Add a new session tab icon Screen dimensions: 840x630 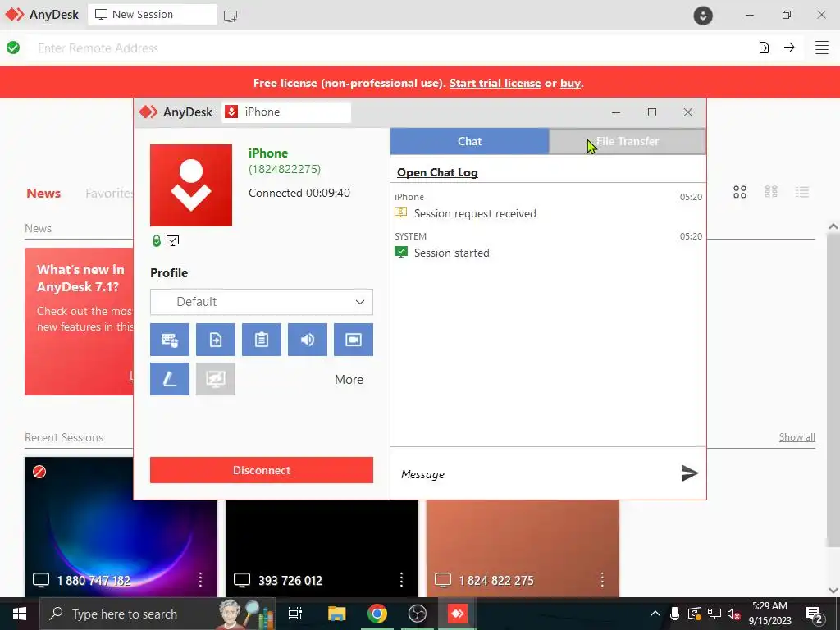(231, 16)
